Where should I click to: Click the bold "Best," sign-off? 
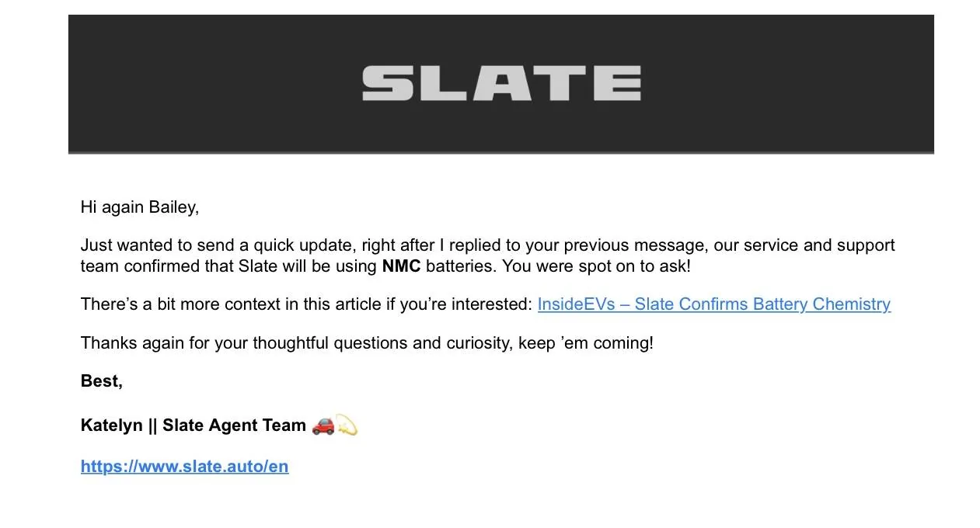(102, 381)
